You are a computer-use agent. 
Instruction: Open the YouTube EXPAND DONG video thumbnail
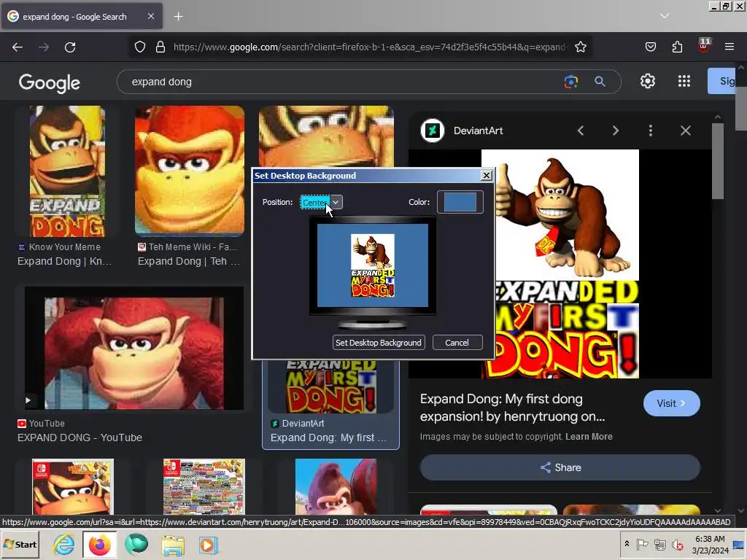click(134, 349)
